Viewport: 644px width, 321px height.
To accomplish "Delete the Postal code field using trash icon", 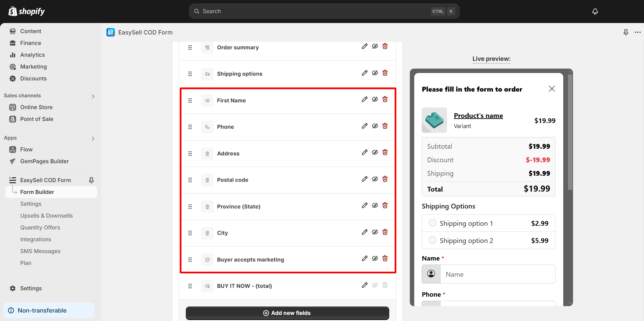I will [385, 179].
